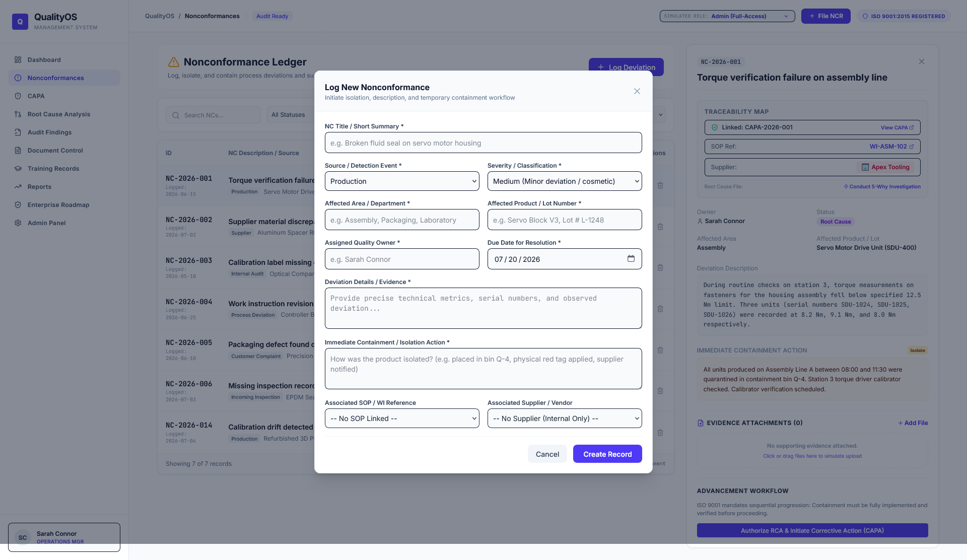Open the Simulated Role selector
Screen dimensions: 967x560
pos(727,16)
